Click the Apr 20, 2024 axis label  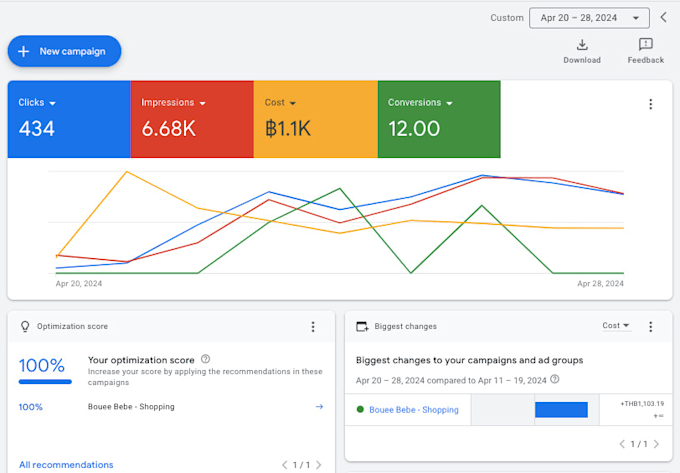pyautogui.click(x=79, y=284)
